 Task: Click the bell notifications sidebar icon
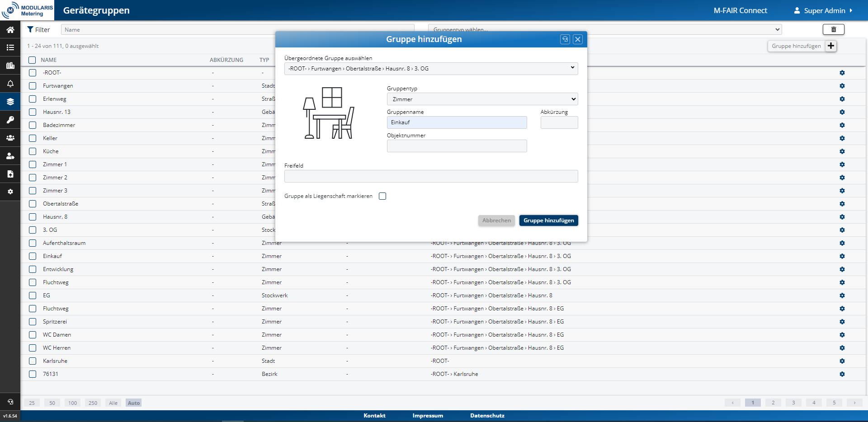(x=10, y=84)
